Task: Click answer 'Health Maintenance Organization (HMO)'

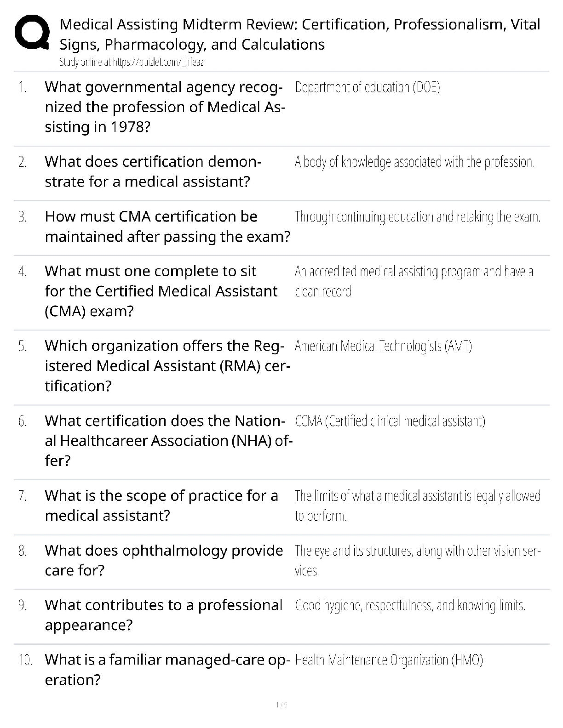Action: tap(389, 660)
